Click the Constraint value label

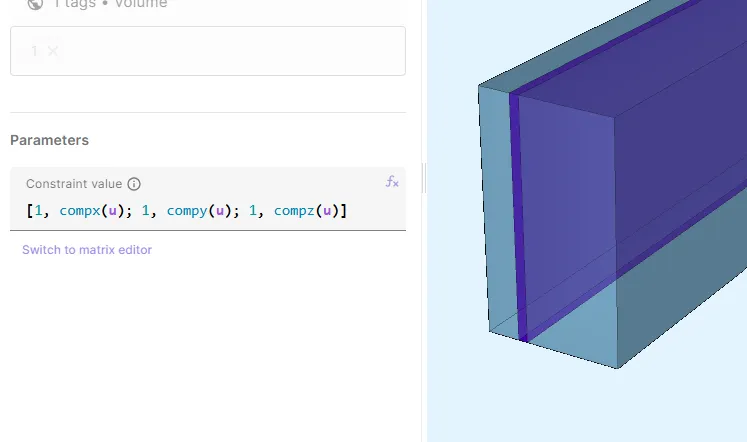[x=74, y=184]
